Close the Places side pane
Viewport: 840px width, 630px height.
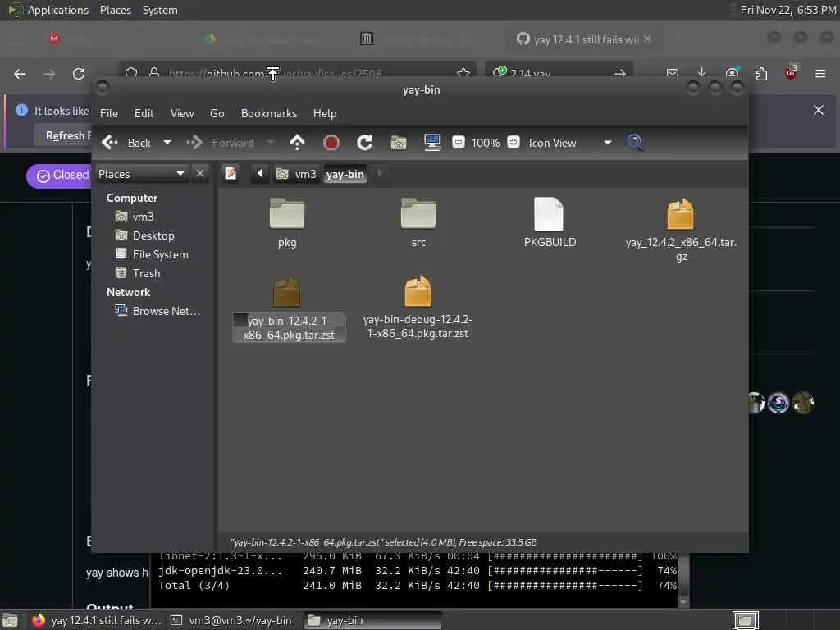[x=200, y=174]
